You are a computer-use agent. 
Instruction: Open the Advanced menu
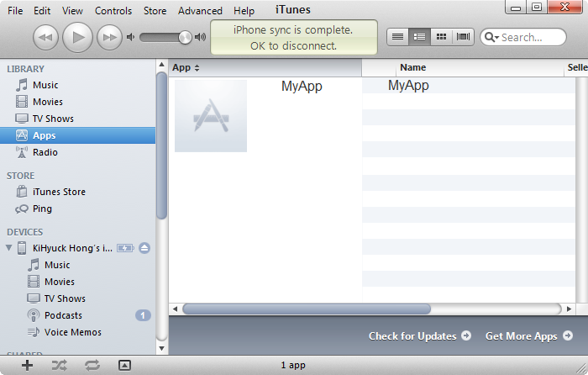coord(200,11)
